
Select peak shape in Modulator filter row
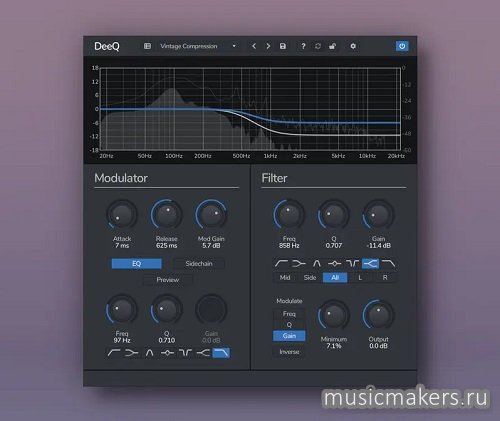pos(167,353)
